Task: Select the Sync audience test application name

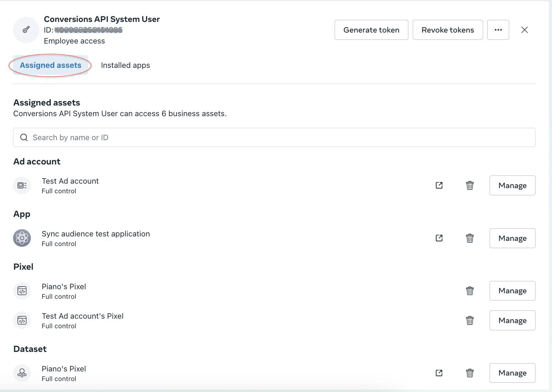Action: pyautogui.click(x=96, y=234)
